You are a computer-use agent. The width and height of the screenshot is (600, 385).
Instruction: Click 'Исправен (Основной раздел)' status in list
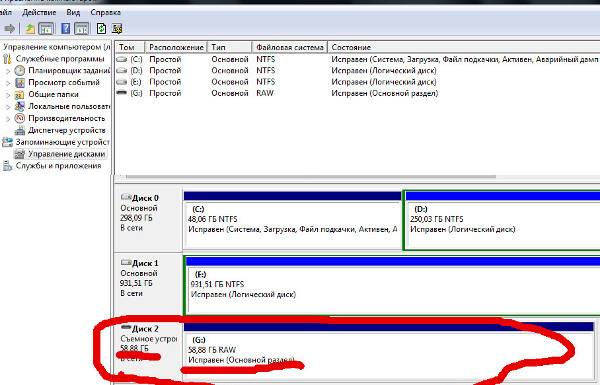385,93
